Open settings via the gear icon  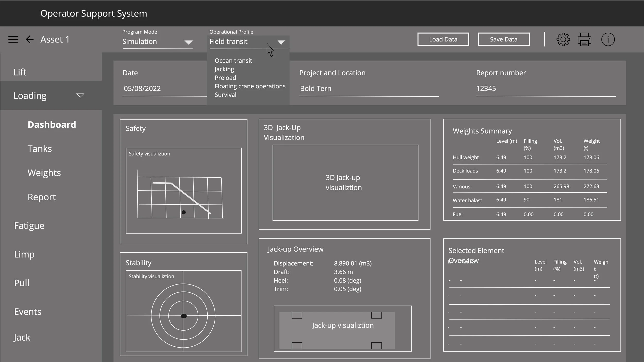[563, 39]
